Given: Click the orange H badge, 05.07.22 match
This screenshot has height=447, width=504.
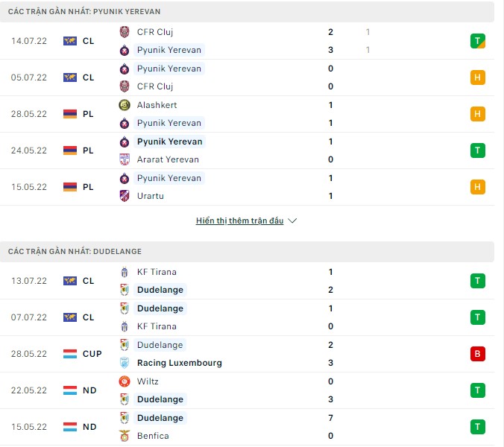Looking at the screenshot, I should [x=478, y=77].
